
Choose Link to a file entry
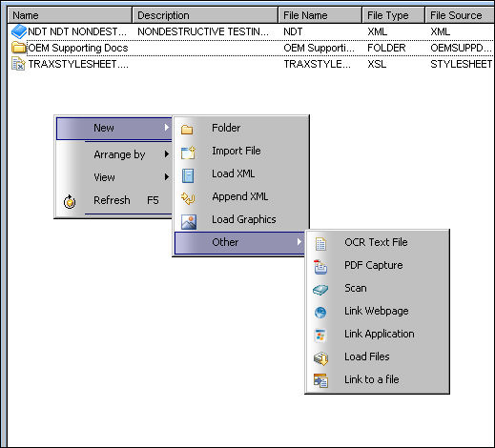tap(377, 380)
